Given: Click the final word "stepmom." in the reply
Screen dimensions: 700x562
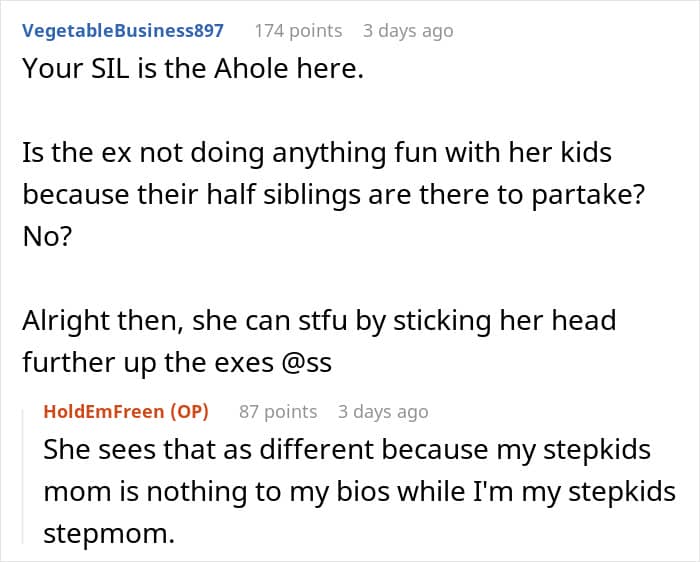Looking at the screenshot, I should 108,534.
